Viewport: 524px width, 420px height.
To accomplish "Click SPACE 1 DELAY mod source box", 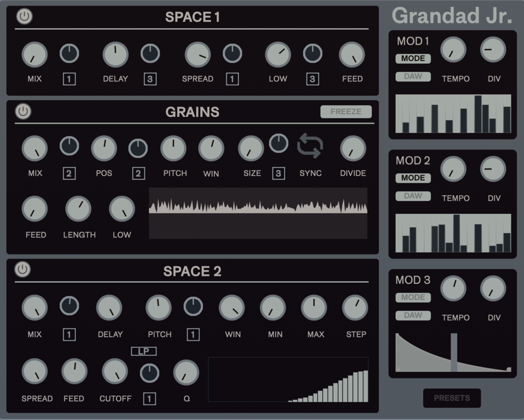I will [x=150, y=79].
